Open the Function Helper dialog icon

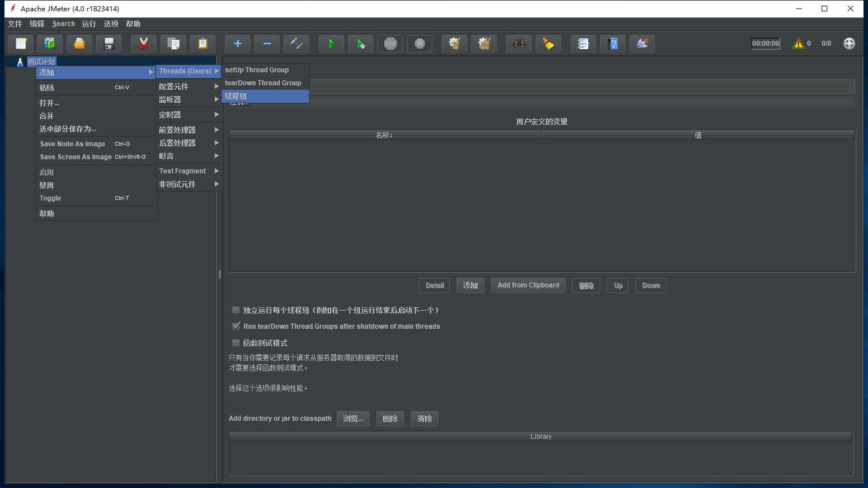(x=584, y=43)
